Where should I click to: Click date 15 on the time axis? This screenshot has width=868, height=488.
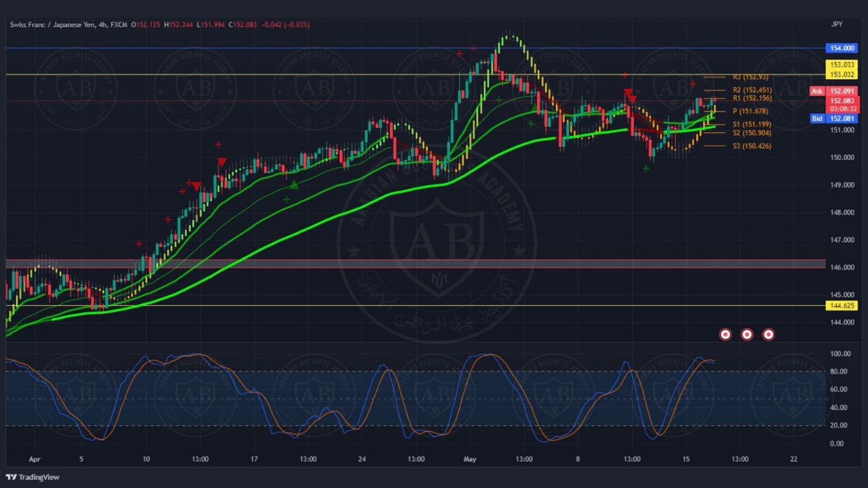tap(686, 459)
